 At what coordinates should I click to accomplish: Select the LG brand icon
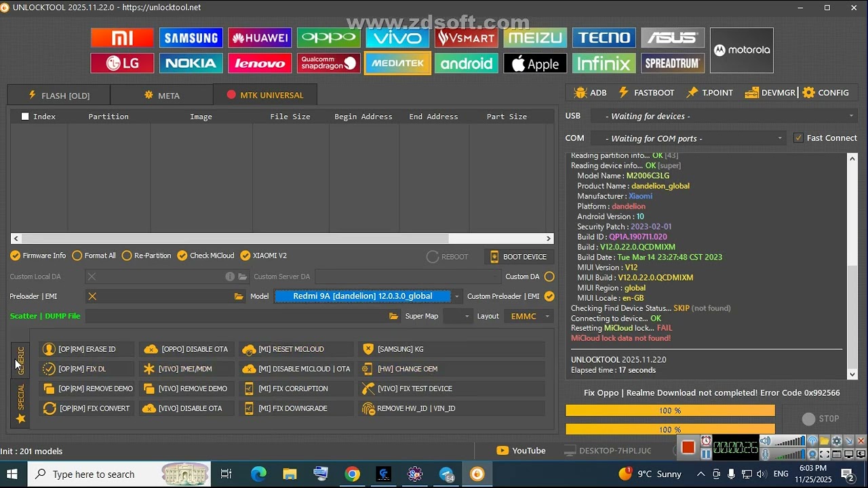[x=122, y=63]
